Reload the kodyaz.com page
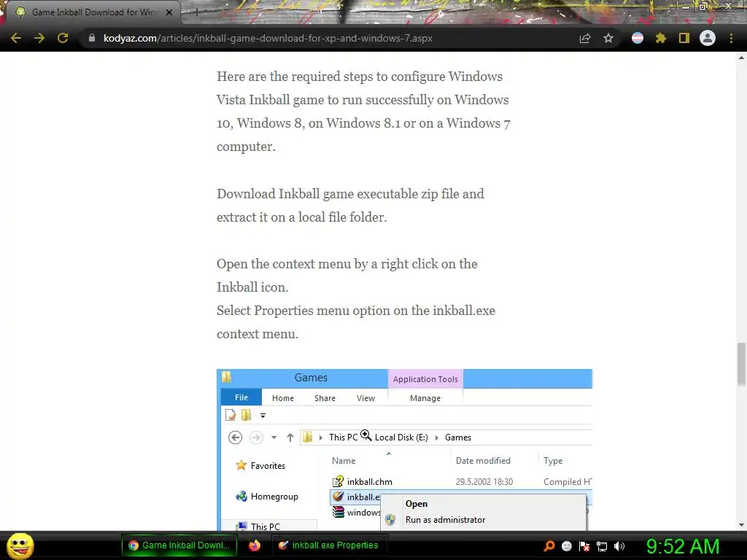Viewport: 747px width, 560px height. 63,38
